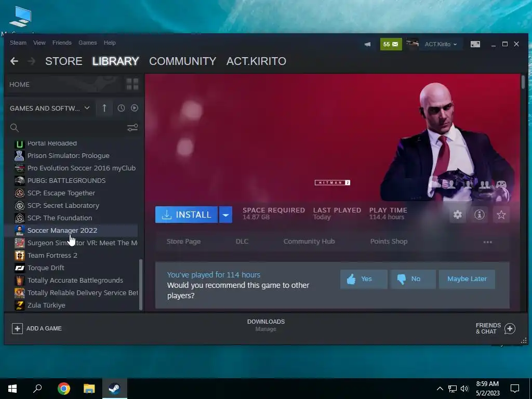Viewport: 532px width, 399px height.
Task: Open Hitman 2 manage gear icon
Action: pos(458,215)
